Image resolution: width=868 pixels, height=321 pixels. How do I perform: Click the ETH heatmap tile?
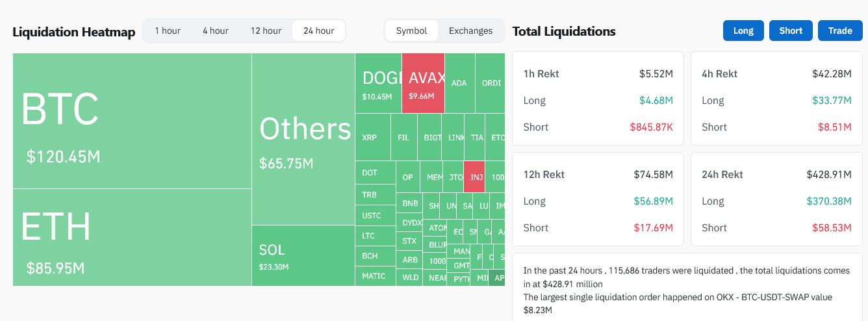coord(132,237)
